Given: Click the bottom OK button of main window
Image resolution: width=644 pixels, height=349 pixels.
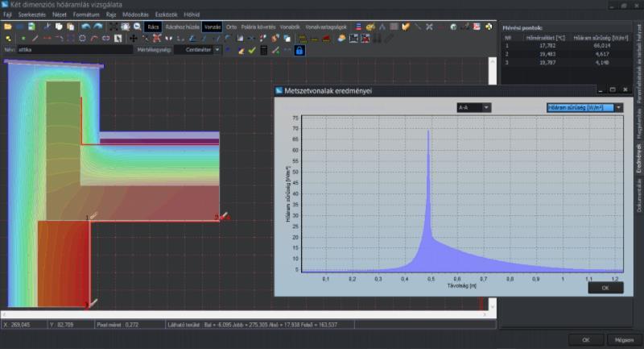Looking at the screenshot, I should [x=586, y=340].
